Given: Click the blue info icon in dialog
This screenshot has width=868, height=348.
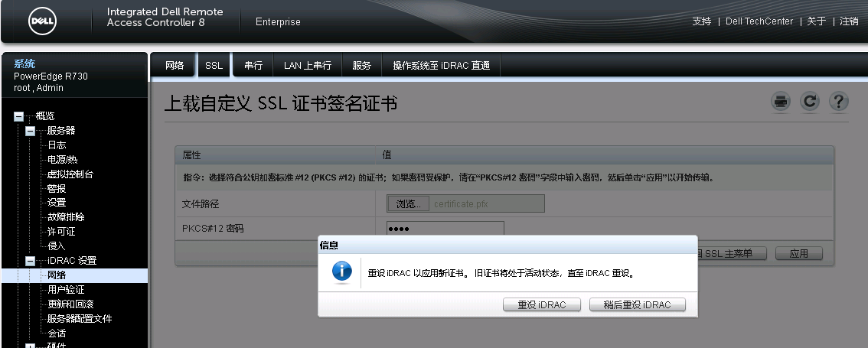Looking at the screenshot, I should [342, 272].
